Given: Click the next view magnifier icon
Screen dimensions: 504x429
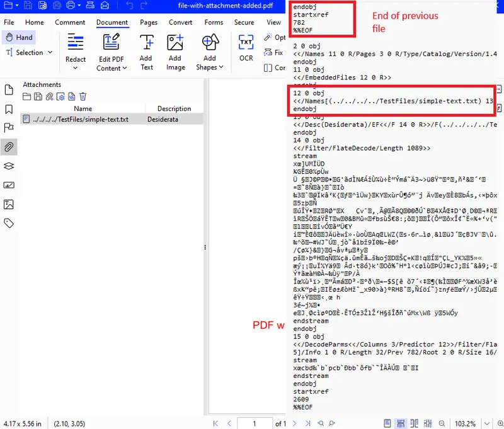Looking at the screenshot, I should [332, 423].
